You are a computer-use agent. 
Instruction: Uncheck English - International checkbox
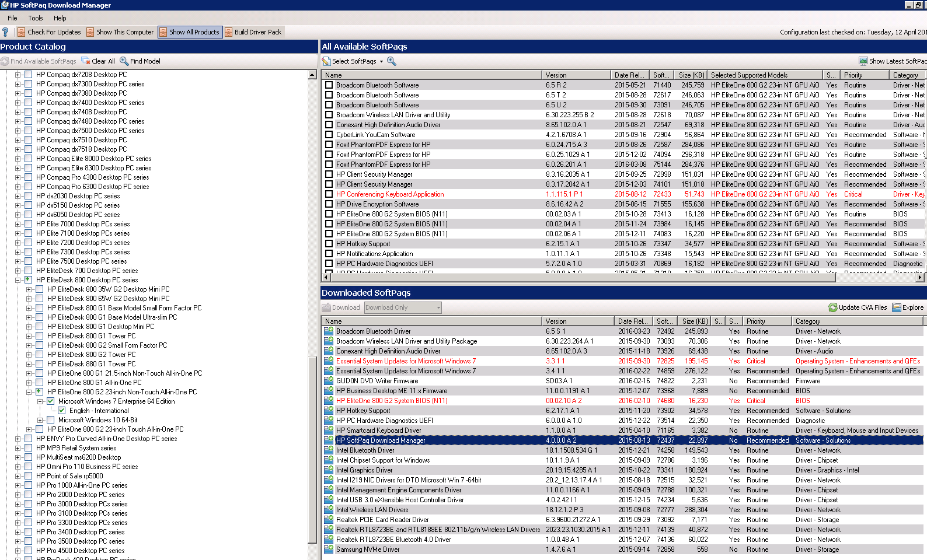62,411
